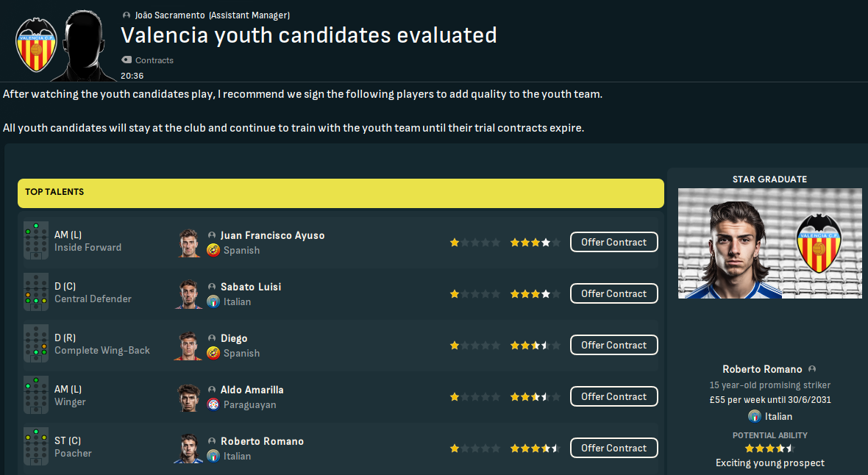
Task: Click the Italian flag under Sabato Luisi
Action: 213,301
